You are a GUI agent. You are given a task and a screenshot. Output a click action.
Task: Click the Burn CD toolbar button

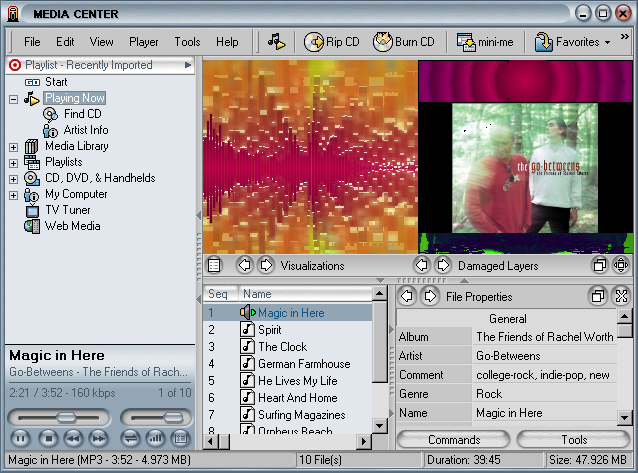click(x=404, y=42)
